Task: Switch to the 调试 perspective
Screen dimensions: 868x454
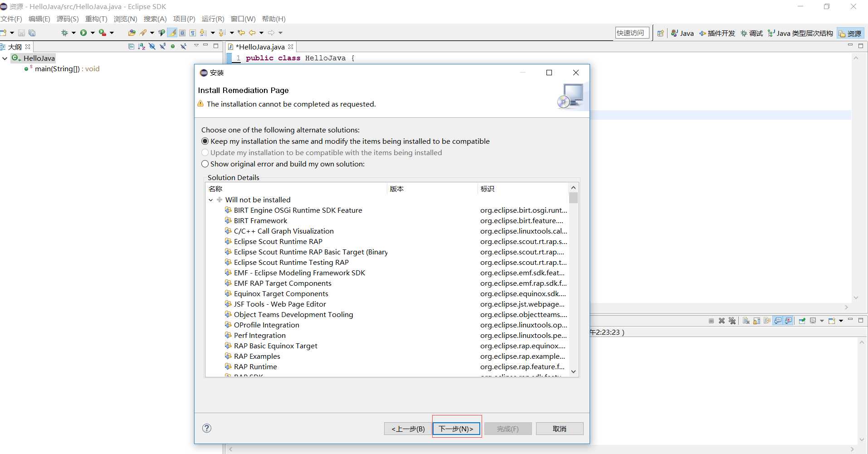Action: [752, 33]
